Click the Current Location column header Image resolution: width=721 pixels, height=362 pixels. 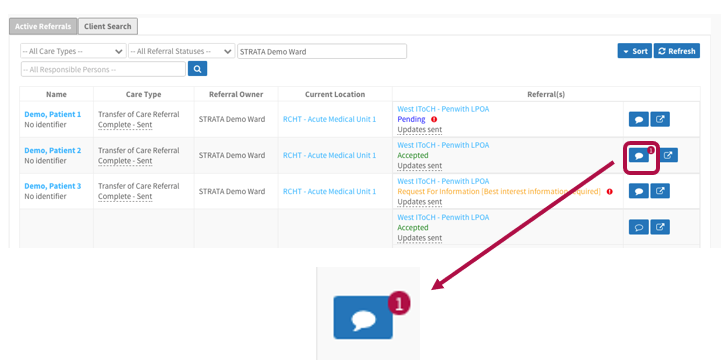(335, 94)
